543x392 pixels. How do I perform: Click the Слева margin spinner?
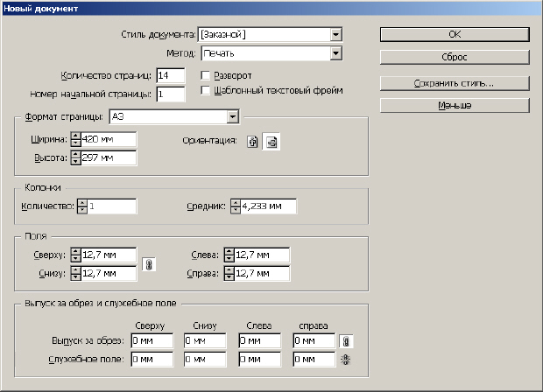tap(229, 255)
